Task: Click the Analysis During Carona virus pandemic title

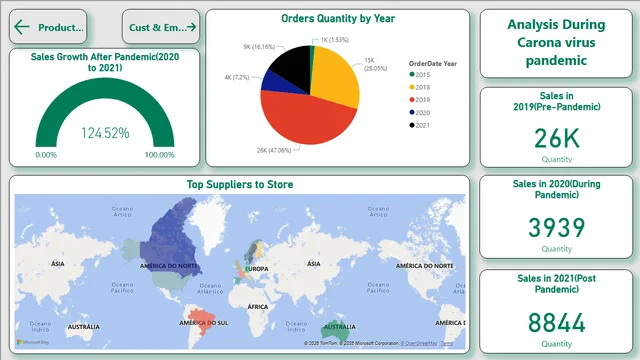Action: pos(556,42)
